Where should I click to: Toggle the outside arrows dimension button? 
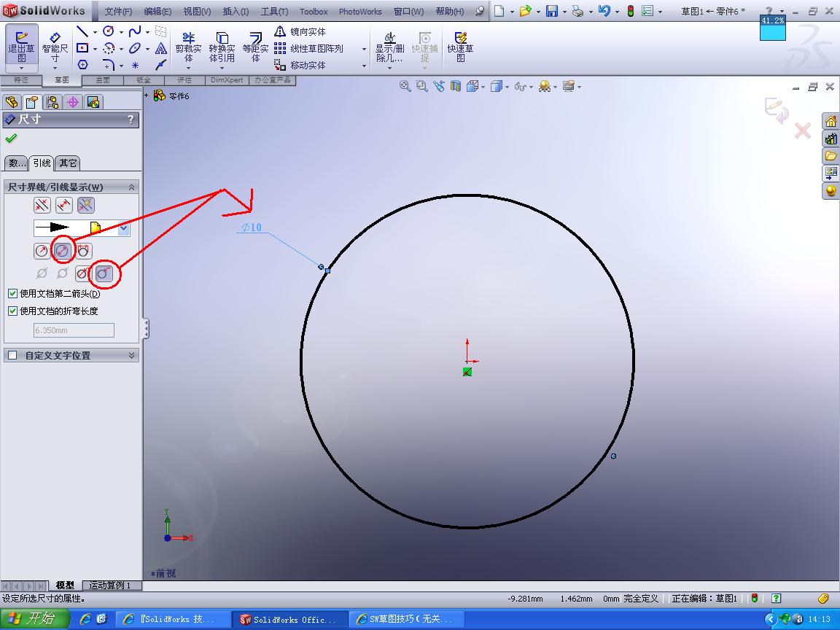(42, 205)
